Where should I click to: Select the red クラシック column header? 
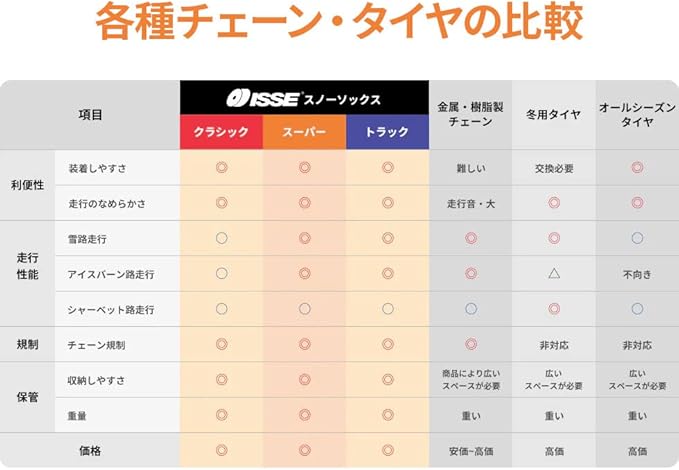point(221,133)
